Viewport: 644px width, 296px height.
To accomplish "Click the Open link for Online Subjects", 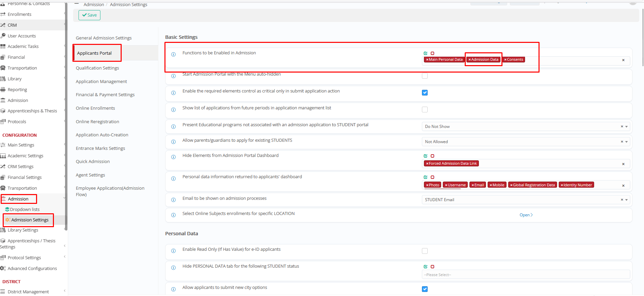I will click(526, 215).
